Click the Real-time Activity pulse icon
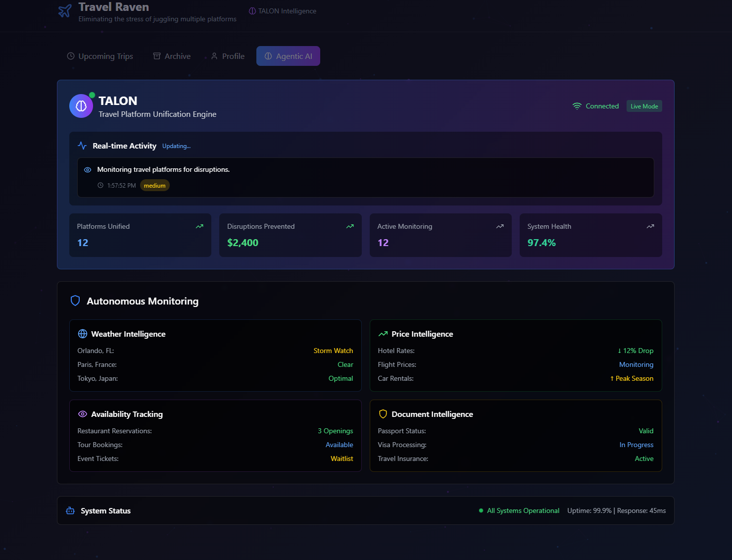This screenshot has height=560, width=732. [x=82, y=146]
